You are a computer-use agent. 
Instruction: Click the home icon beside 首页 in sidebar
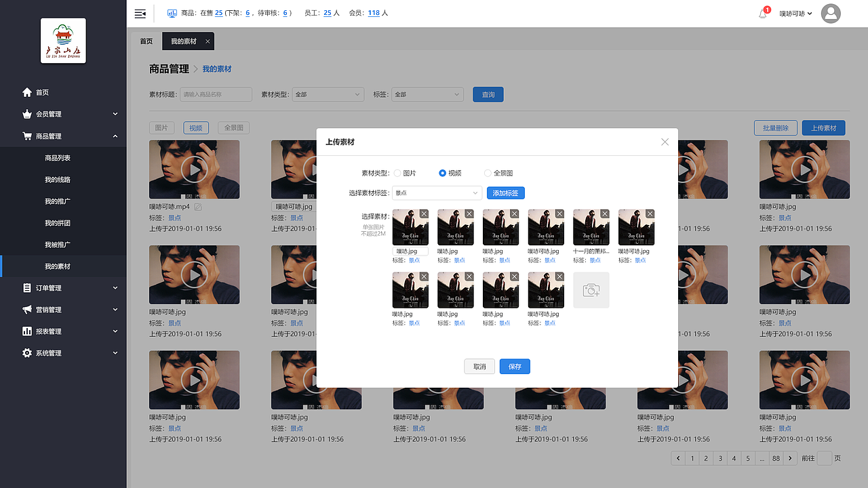click(27, 92)
